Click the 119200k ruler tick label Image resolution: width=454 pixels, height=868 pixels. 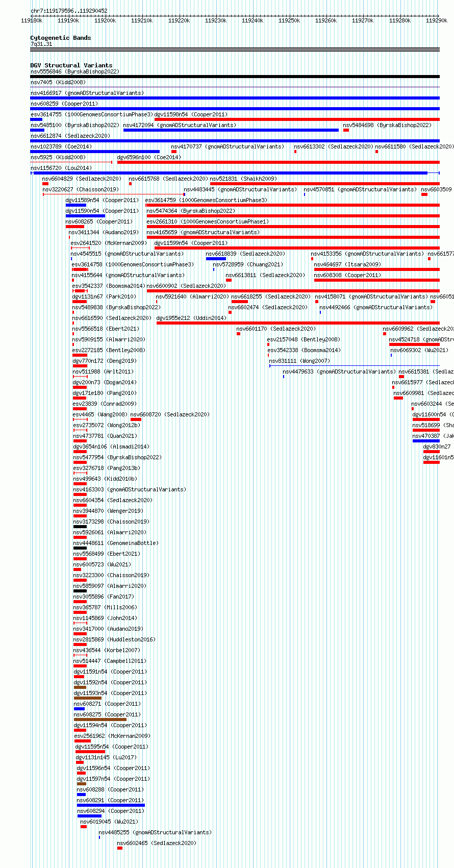(x=105, y=21)
